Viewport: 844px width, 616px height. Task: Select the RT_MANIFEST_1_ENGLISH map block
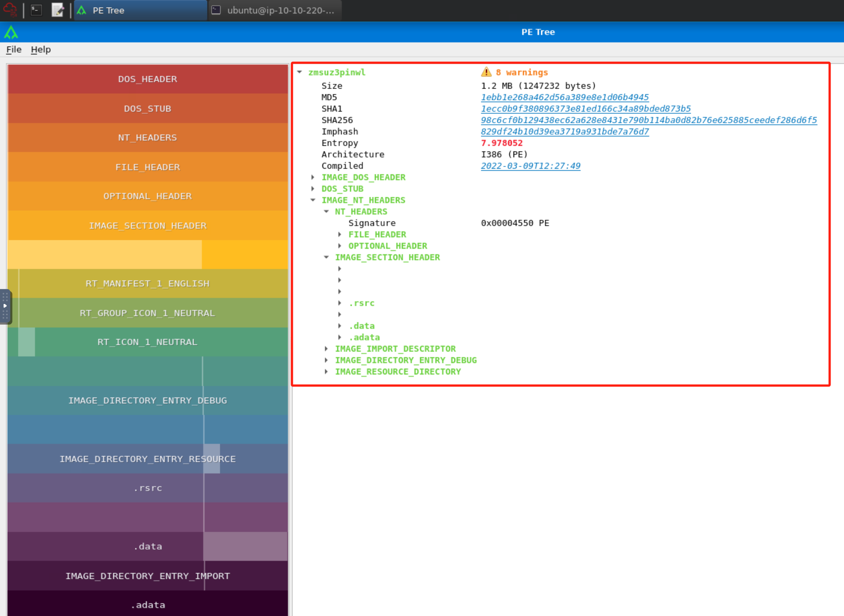click(x=148, y=283)
